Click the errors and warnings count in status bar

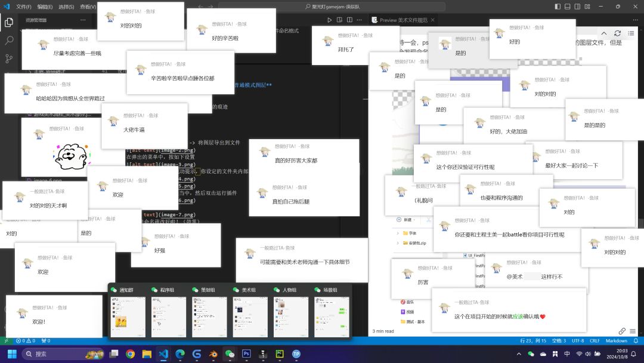click(x=26, y=341)
